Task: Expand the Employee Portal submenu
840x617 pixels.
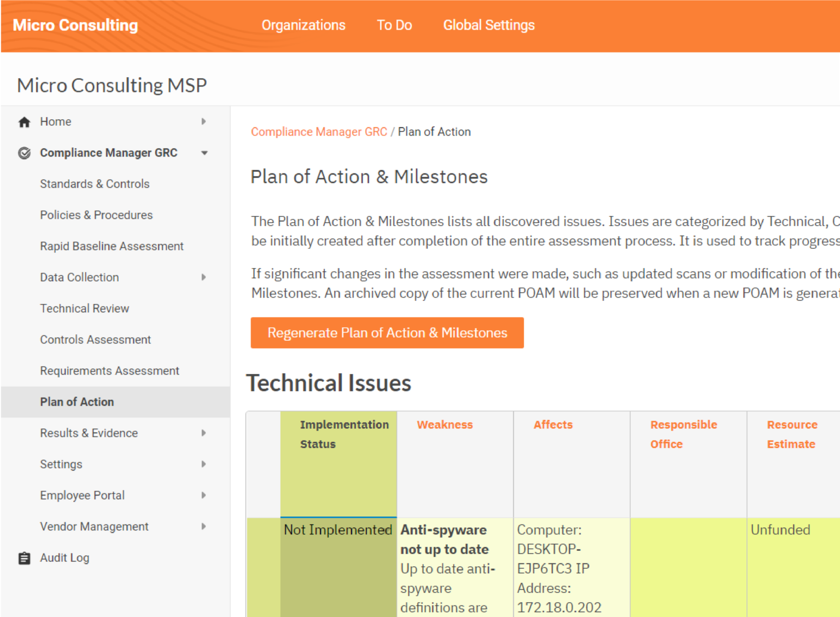Action: pos(204,495)
